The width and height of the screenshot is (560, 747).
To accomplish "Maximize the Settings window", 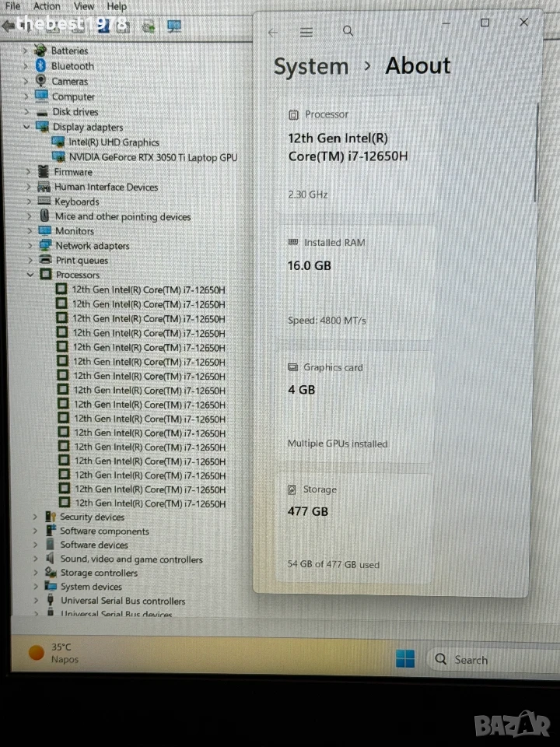I will [485, 23].
